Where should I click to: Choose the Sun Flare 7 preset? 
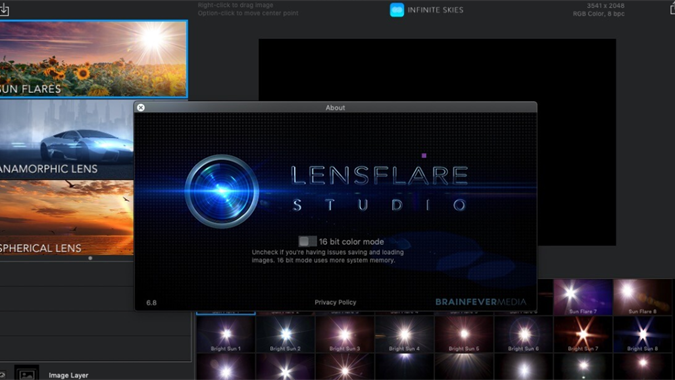(582, 297)
